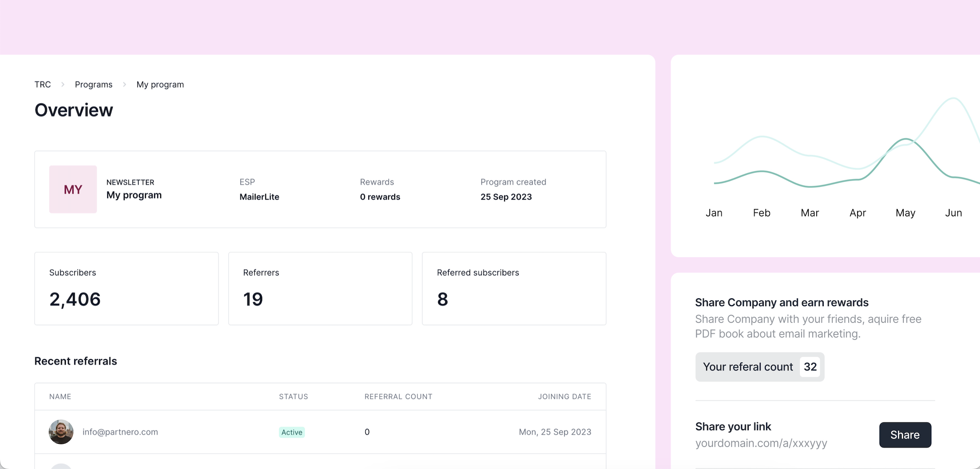The width and height of the screenshot is (980, 469).
Task: Select My program breadcrumb item
Action: pos(160,84)
